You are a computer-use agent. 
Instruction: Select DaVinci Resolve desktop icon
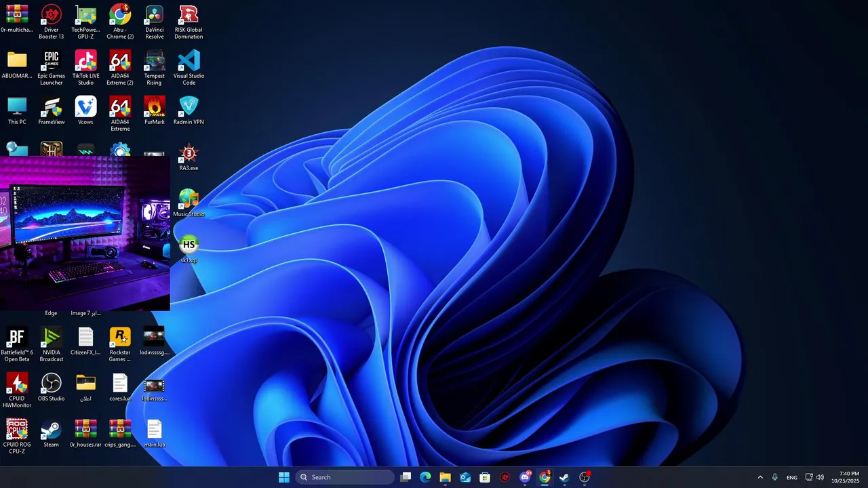(x=155, y=22)
